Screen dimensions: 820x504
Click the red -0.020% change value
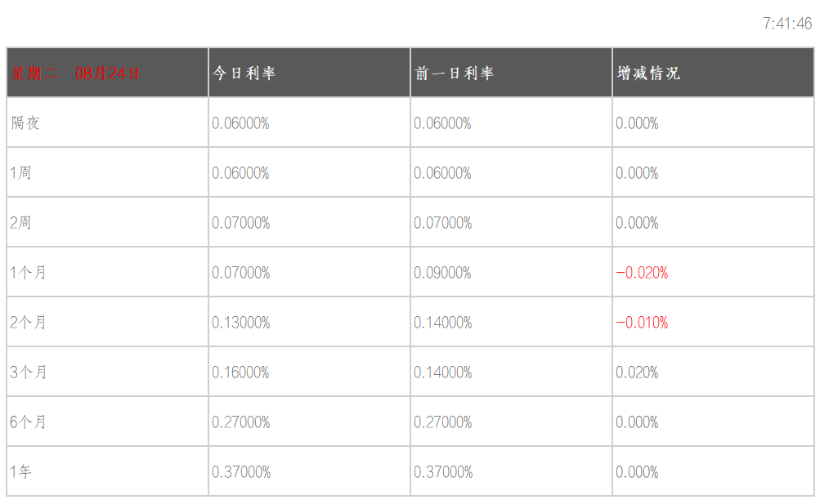[x=642, y=273]
